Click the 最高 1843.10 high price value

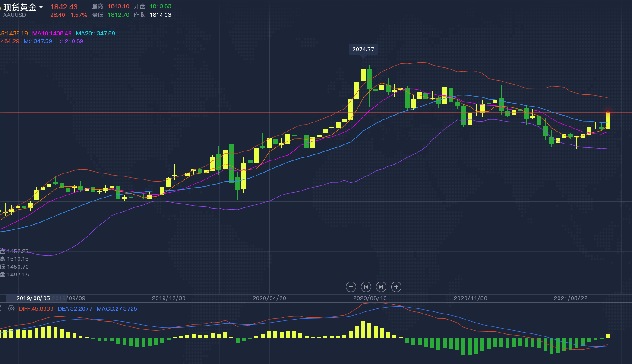tap(118, 6)
